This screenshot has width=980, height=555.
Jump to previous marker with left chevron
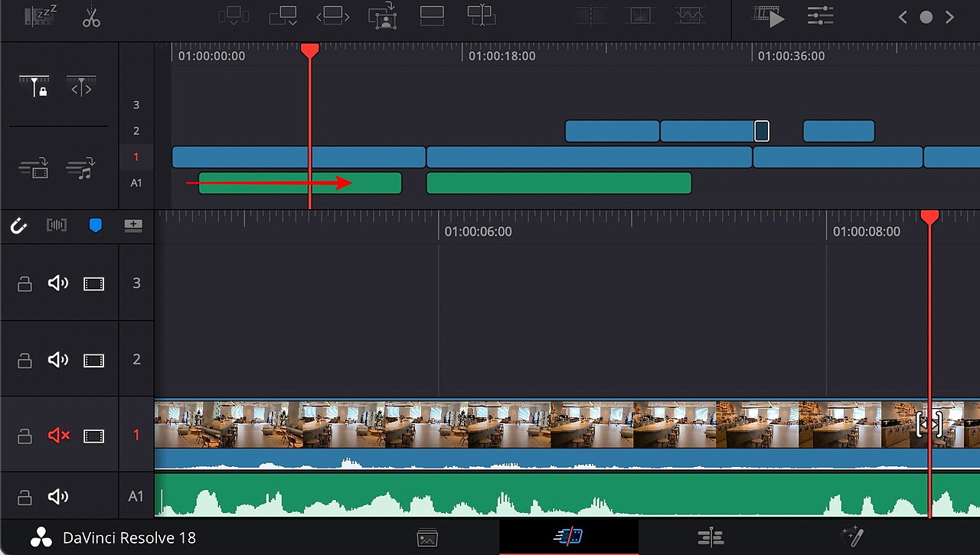[x=903, y=17]
